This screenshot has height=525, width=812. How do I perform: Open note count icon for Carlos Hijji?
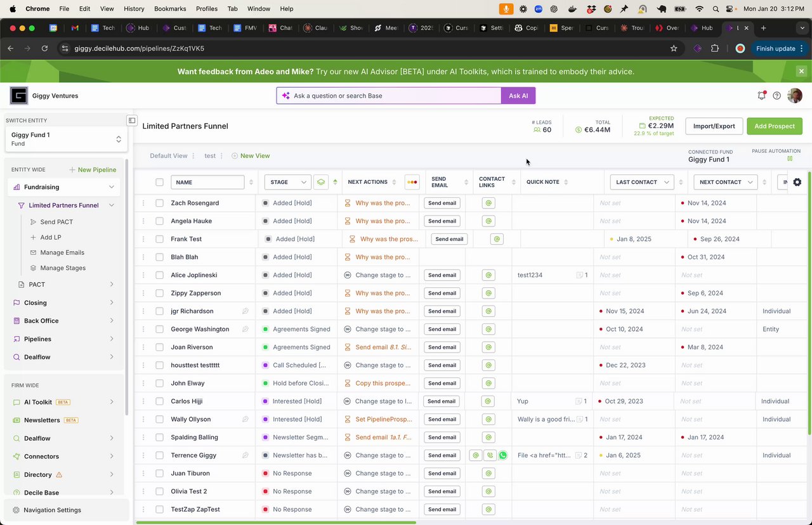582,401
